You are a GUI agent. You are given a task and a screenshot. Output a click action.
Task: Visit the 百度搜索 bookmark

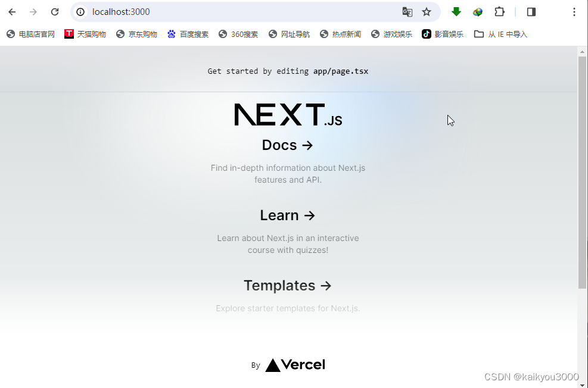coord(187,34)
